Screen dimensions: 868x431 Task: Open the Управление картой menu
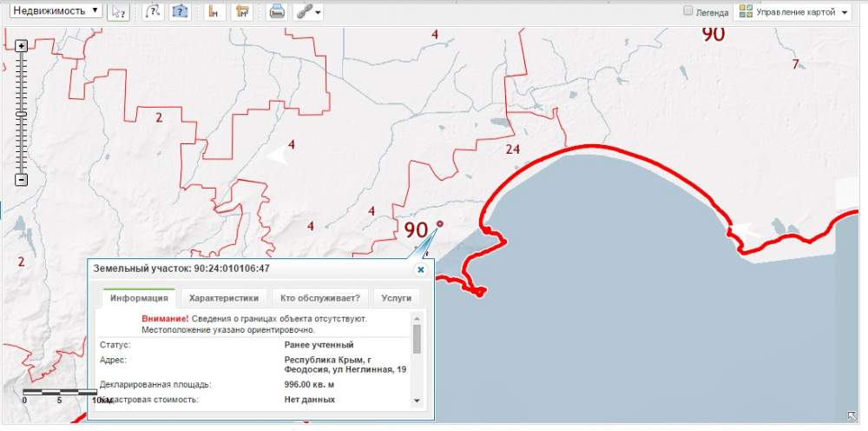(x=792, y=12)
